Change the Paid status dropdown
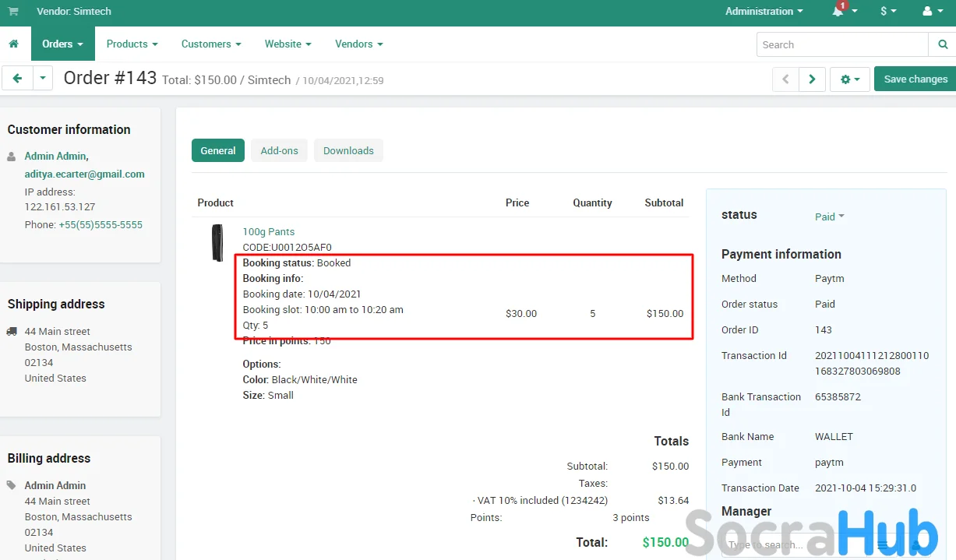Image resolution: width=956 pixels, height=560 pixels. click(x=829, y=217)
